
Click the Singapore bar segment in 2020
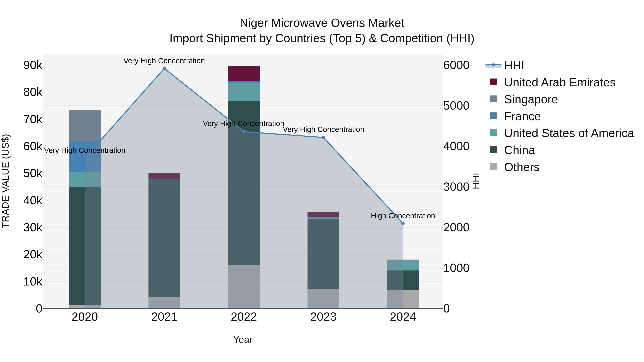tap(85, 126)
